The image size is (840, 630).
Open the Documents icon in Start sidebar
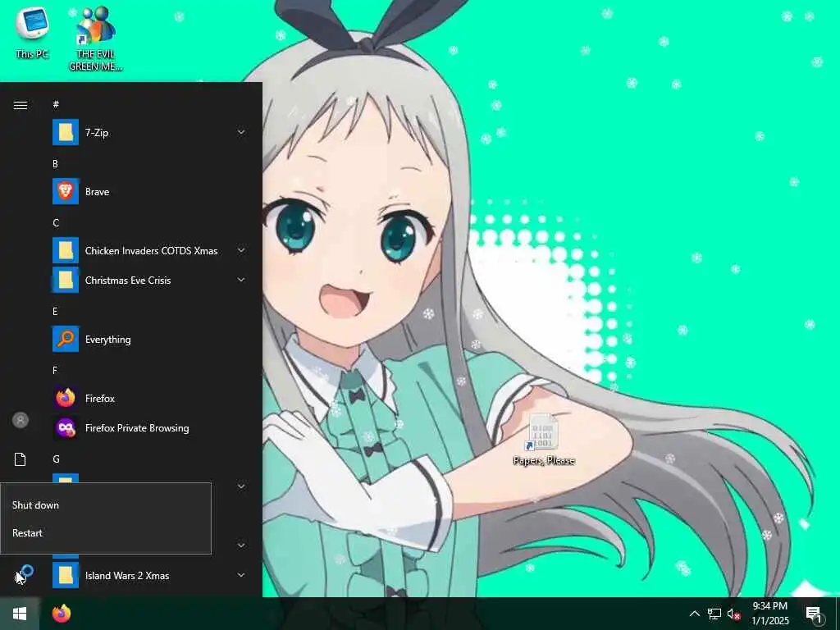[21, 459]
